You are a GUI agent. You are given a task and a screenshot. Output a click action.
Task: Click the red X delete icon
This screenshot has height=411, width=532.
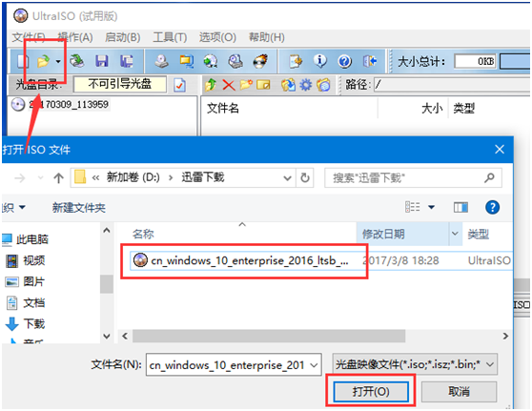pos(229,85)
